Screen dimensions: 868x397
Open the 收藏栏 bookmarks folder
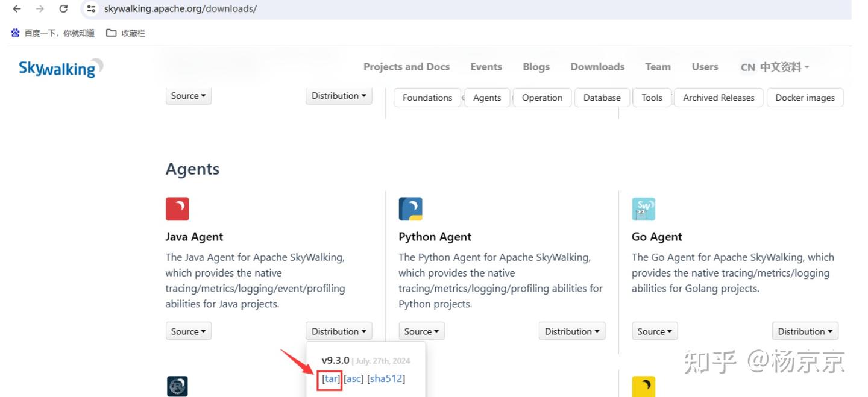[x=126, y=33]
